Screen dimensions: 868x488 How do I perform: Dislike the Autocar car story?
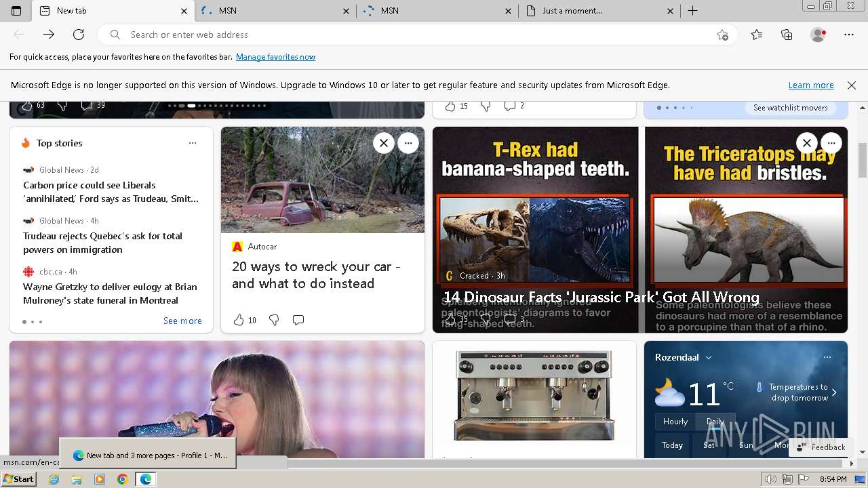(x=274, y=320)
